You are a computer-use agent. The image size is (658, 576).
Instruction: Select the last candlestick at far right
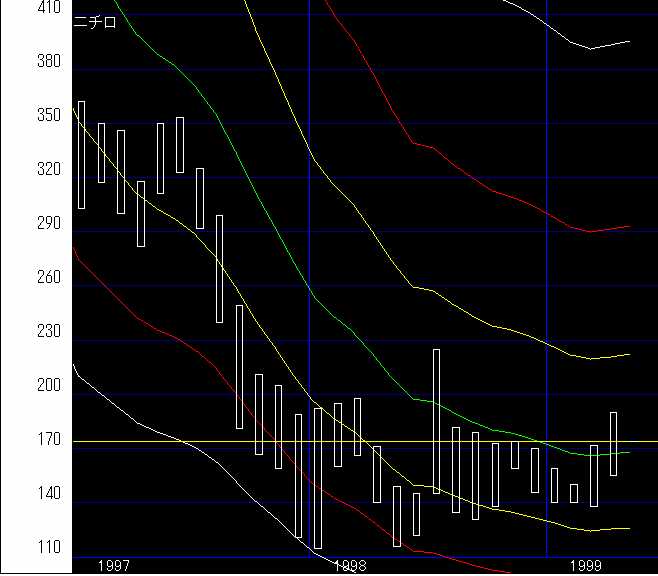(x=614, y=443)
